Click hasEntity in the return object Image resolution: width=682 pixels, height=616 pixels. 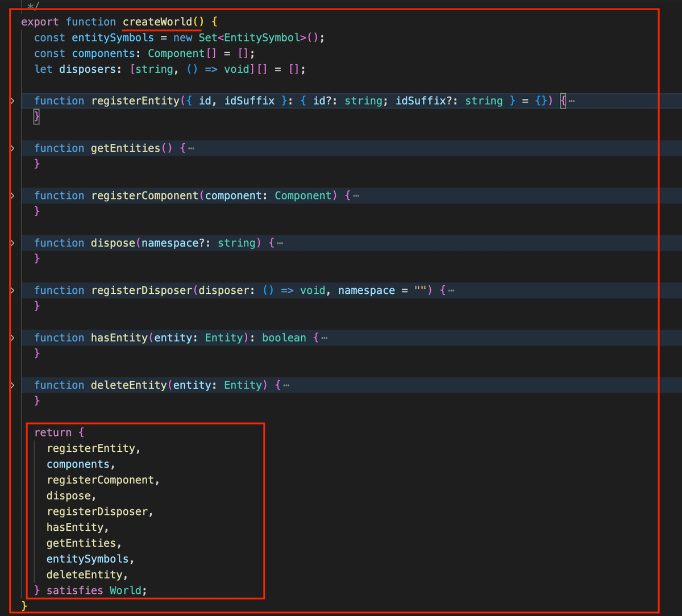pyautogui.click(x=75, y=527)
